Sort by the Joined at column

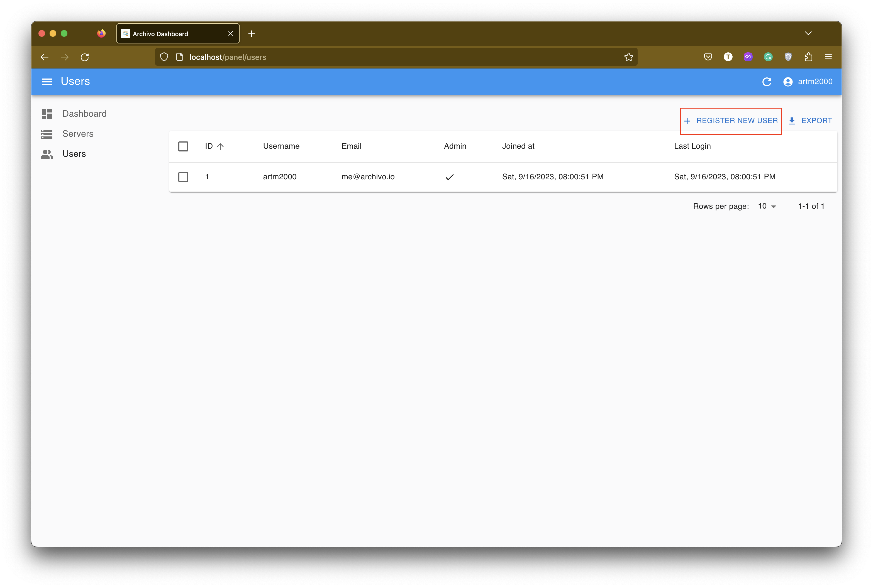click(518, 146)
